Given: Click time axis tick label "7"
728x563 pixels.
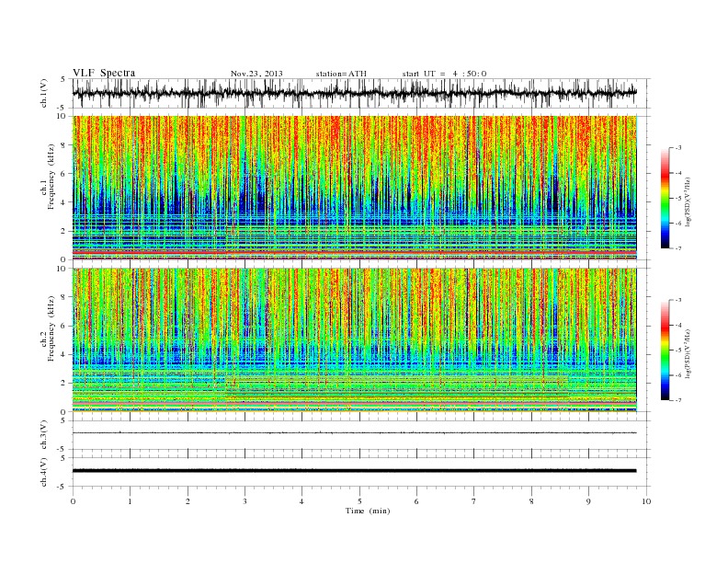Looking at the screenshot, I should [x=474, y=501].
